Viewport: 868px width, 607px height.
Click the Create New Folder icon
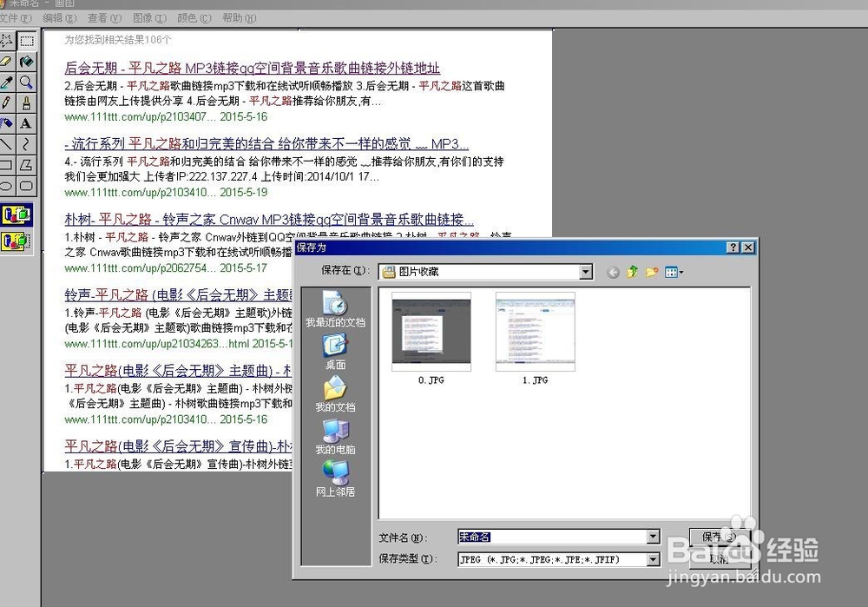pyautogui.click(x=652, y=272)
